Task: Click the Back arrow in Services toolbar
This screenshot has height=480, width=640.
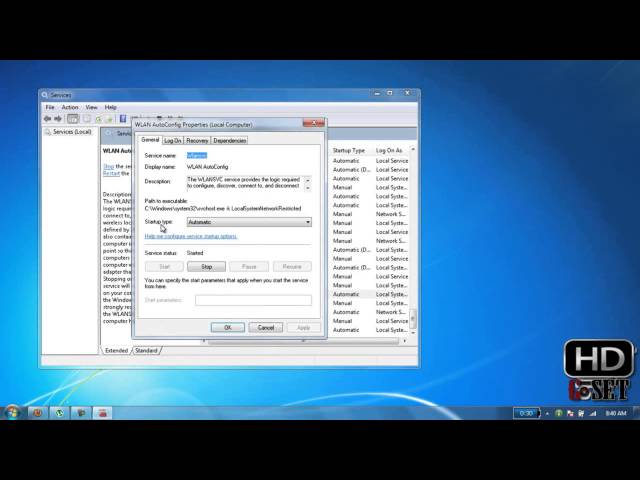Action: [47, 119]
